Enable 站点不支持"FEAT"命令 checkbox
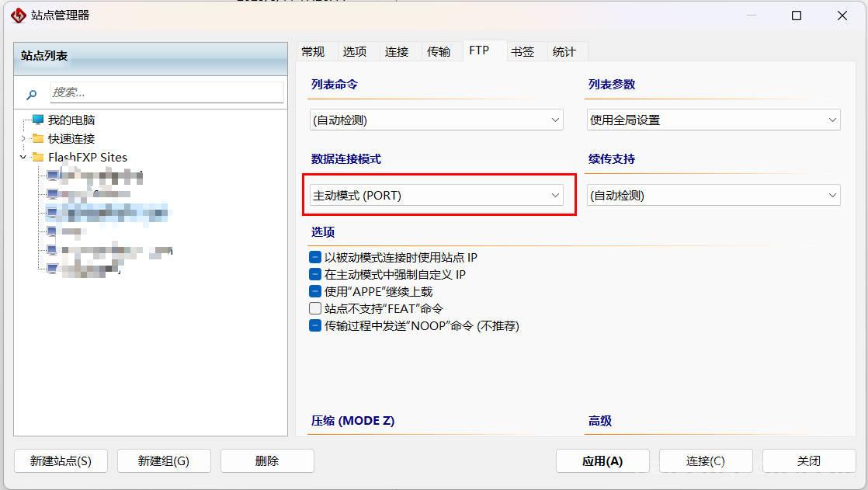The width and height of the screenshot is (868, 490). [315, 308]
